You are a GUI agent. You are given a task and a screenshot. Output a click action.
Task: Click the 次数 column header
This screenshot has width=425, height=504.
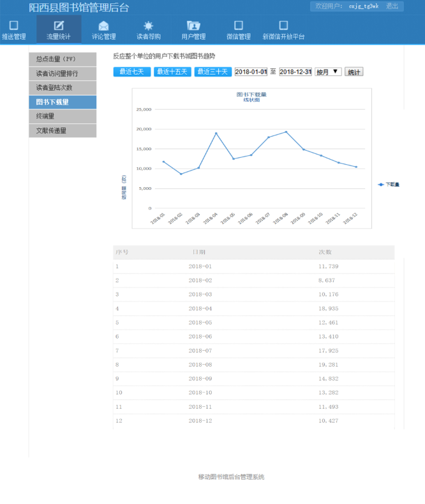[x=325, y=252]
